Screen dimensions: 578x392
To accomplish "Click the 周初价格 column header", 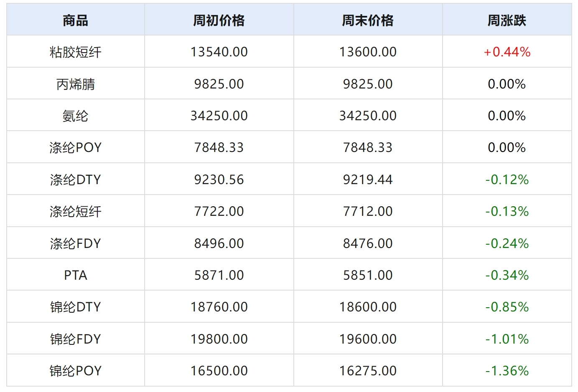I will (219, 20).
